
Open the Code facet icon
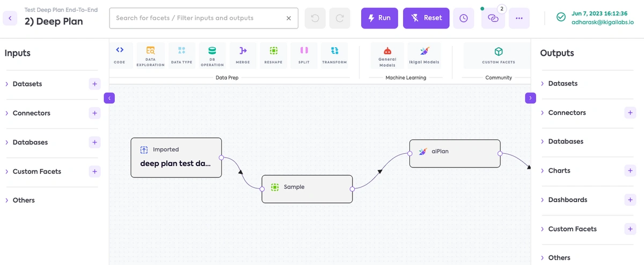(x=120, y=55)
